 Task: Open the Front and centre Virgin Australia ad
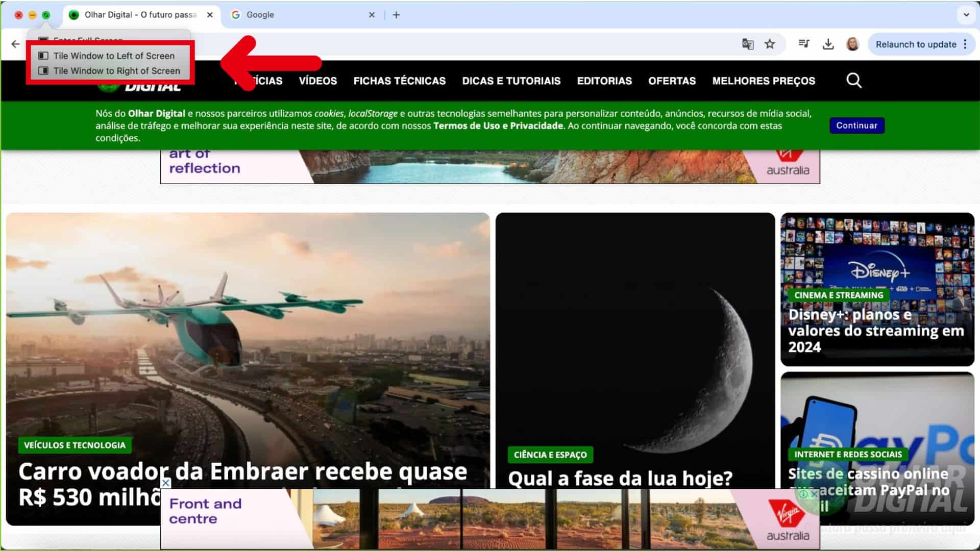tap(490, 519)
